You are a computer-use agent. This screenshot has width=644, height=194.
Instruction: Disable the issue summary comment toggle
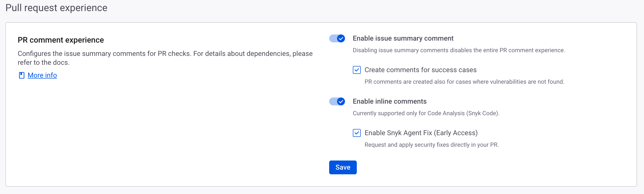coord(337,38)
